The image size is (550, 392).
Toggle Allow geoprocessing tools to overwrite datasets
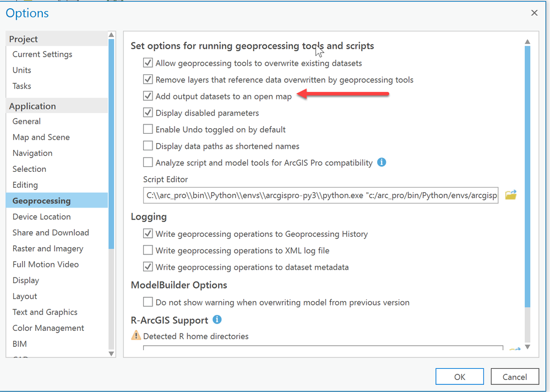[x=148, y=63]
